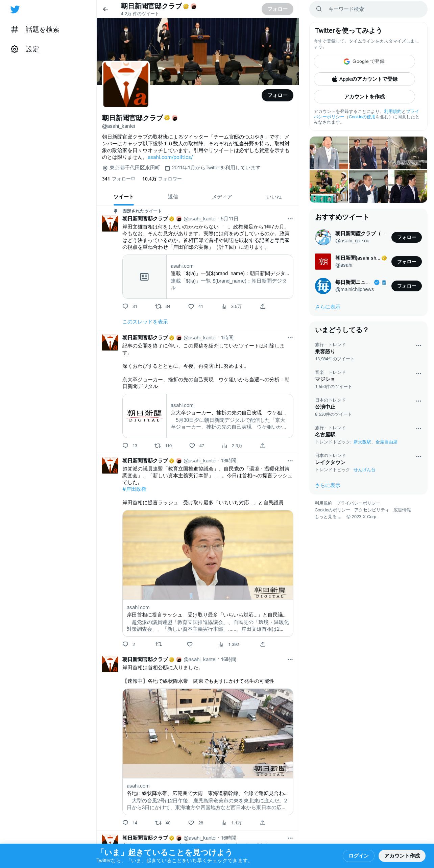Open the プライバシーポリシー footer link
The image size is (434, 868).
[x=358, y=503]
